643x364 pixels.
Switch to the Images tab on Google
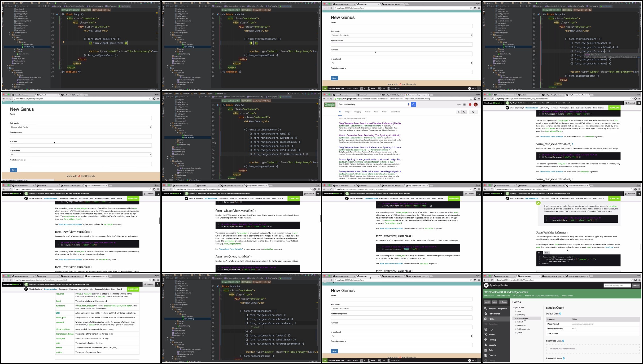point(348,112)
